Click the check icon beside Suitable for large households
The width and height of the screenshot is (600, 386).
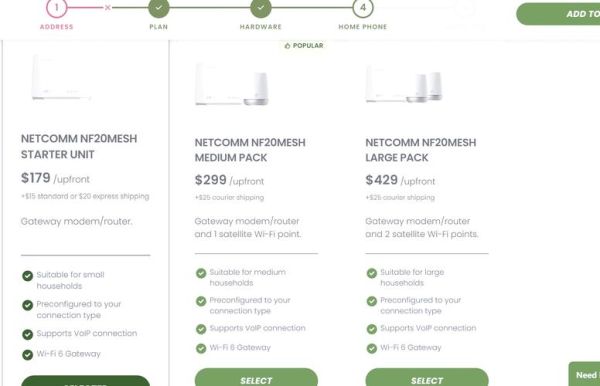click(x=372, y=273)
